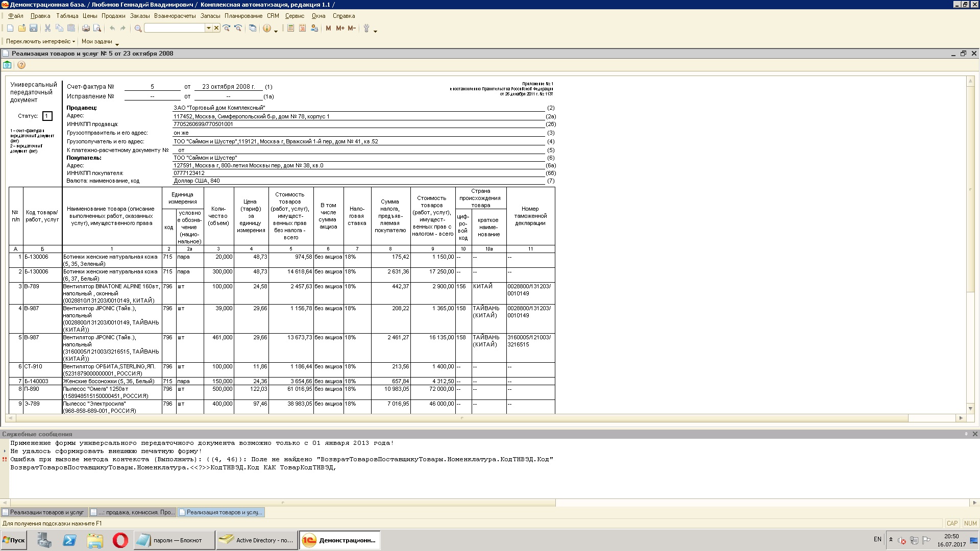
Task: Open пароли — Блокнот taskbar button
Action: click(x=175, y=540)
